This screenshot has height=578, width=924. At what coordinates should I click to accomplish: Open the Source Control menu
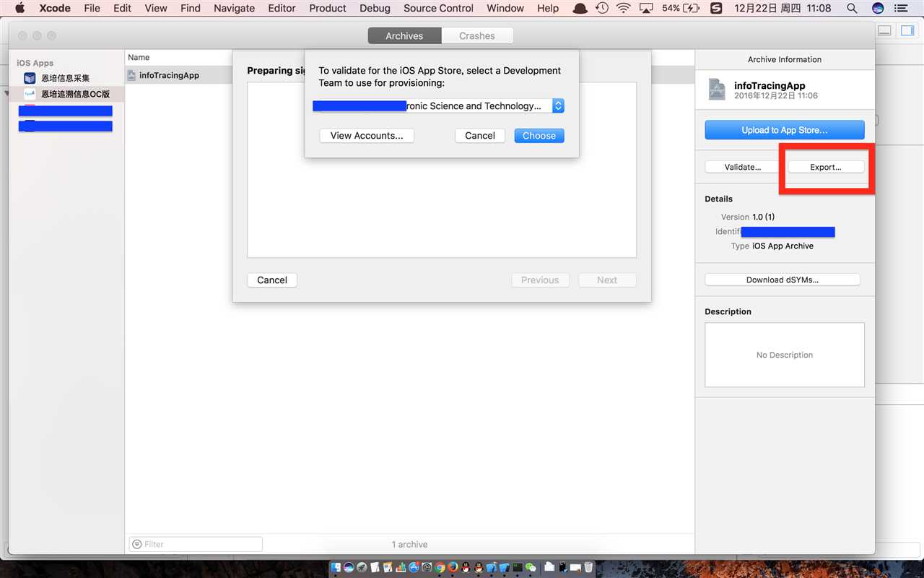coord(439,8)
